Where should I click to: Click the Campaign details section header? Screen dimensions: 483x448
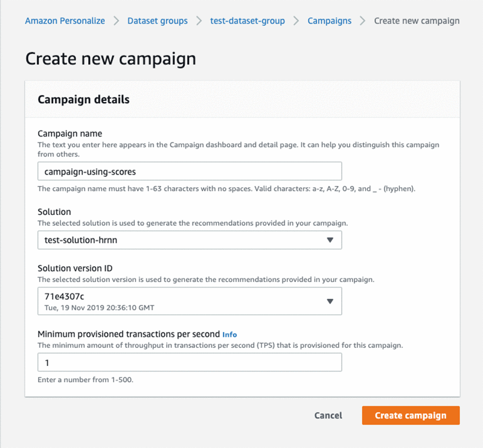(83, 100)
